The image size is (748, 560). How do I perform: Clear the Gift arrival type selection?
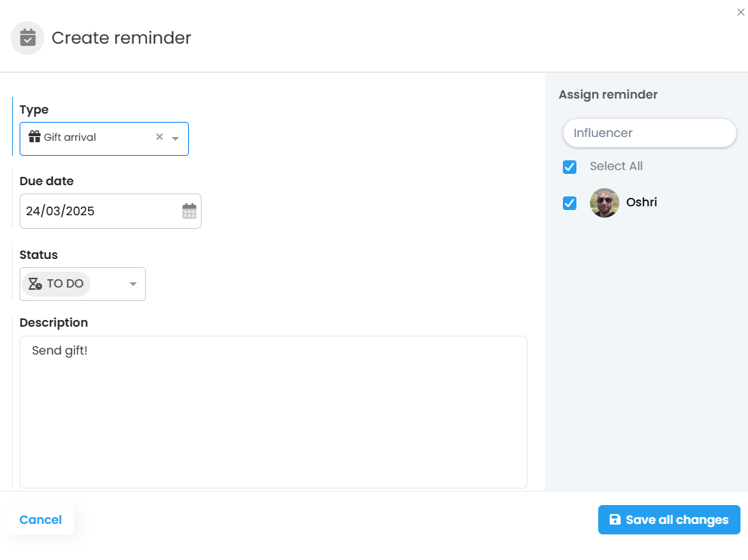tap(160, 137)
